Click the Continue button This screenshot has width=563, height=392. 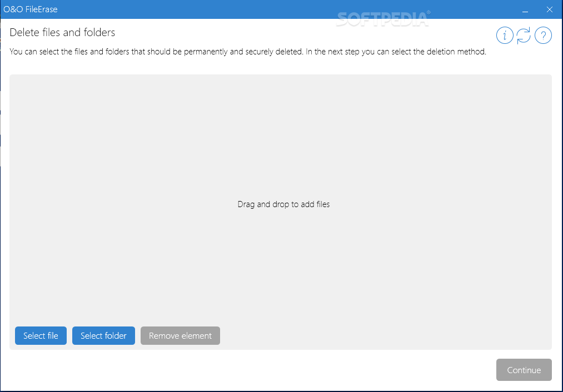click(524, 370)
